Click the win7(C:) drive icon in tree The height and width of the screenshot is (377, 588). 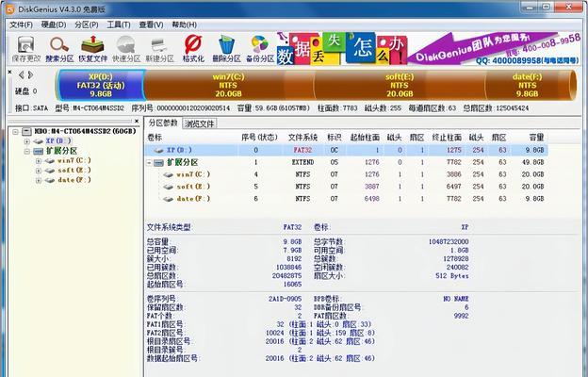coord(50,160)
